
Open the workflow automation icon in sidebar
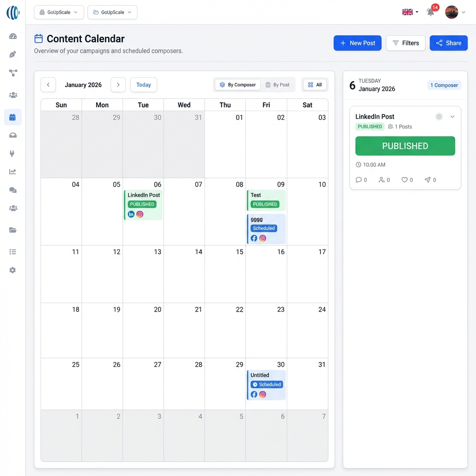click(x=13, y=73)
